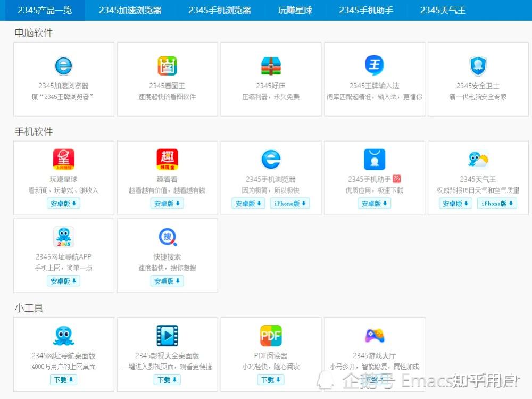This screenshot has width=532, height=399.
Task: Click the 2345天气王 weather icon
Action: (478, 159)
